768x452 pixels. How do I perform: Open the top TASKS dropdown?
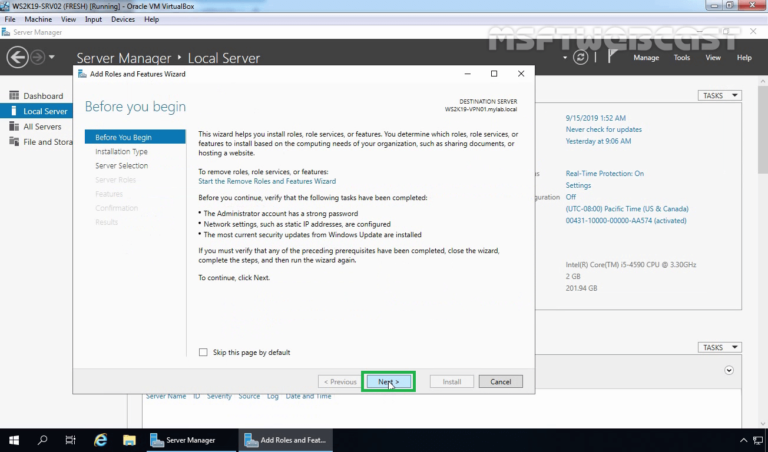tap(720, 96)
